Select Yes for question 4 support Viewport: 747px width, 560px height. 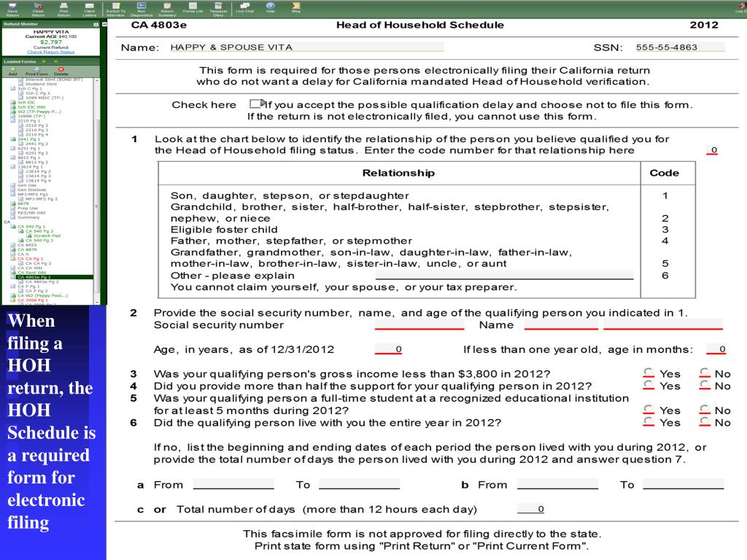[649, 385]
